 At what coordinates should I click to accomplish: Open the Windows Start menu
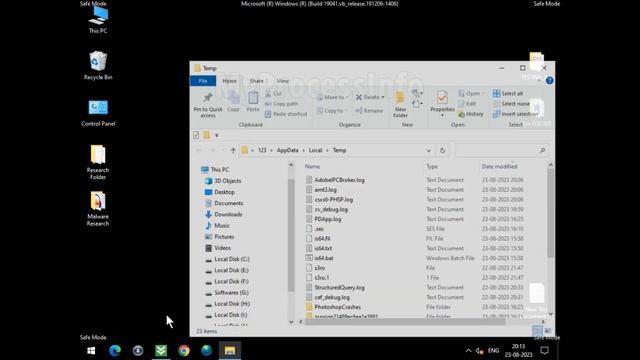[x=91, y=351]
